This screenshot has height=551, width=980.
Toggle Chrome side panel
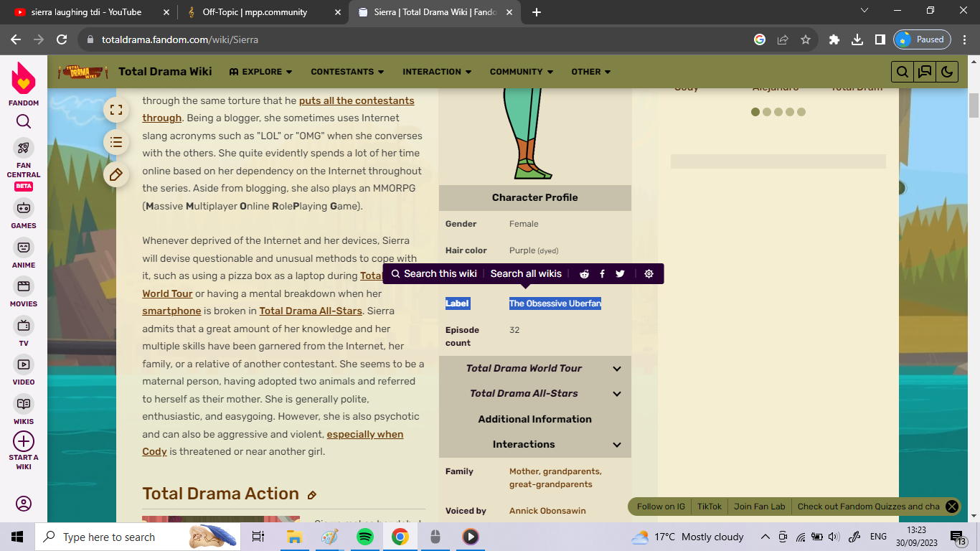(x=880, y=39)
